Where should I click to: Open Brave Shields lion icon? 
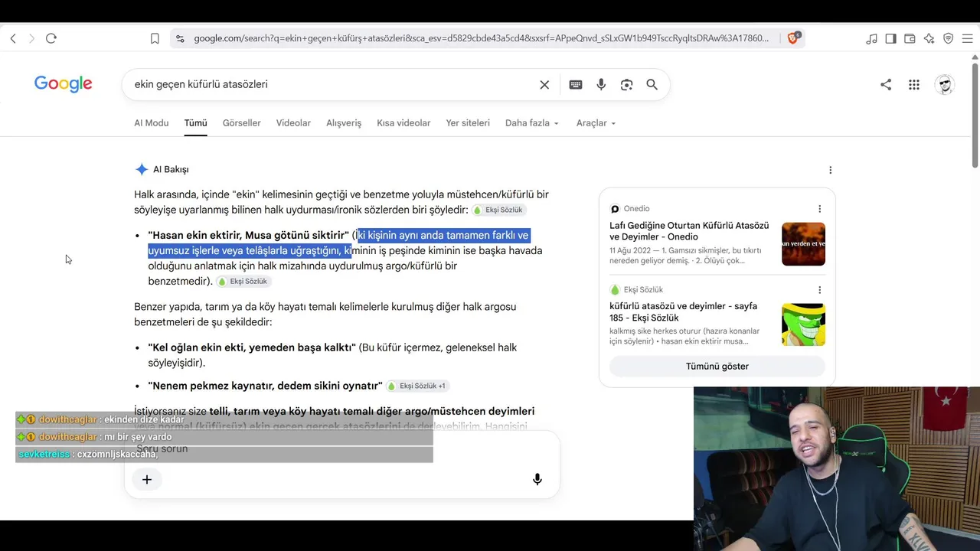[793, 37]
